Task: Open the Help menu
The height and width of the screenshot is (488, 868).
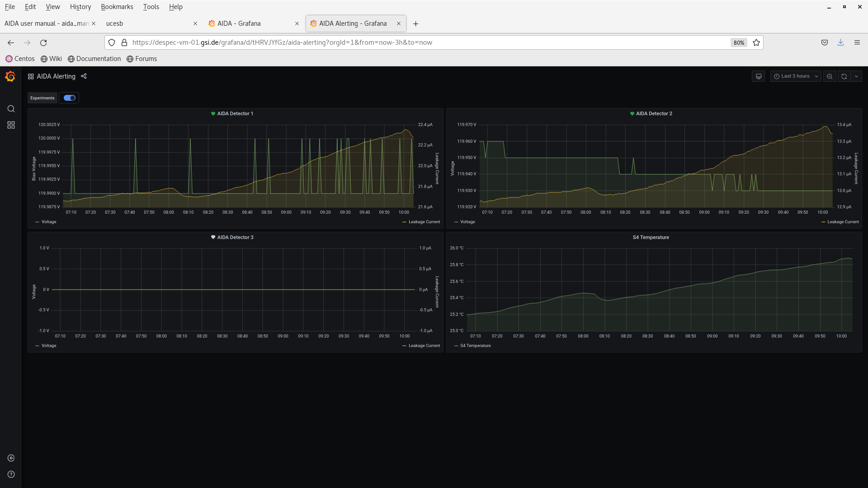Action: coord(176,7)
